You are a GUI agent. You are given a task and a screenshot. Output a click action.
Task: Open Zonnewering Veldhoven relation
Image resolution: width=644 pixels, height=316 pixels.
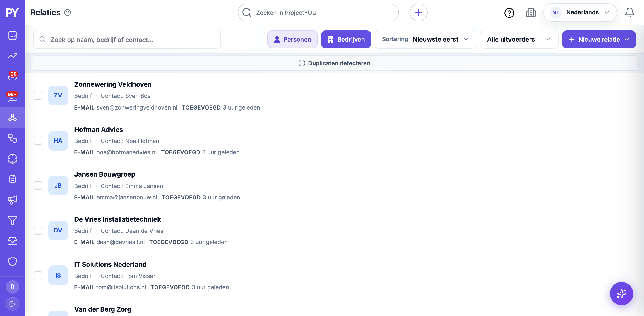point(113,84)
